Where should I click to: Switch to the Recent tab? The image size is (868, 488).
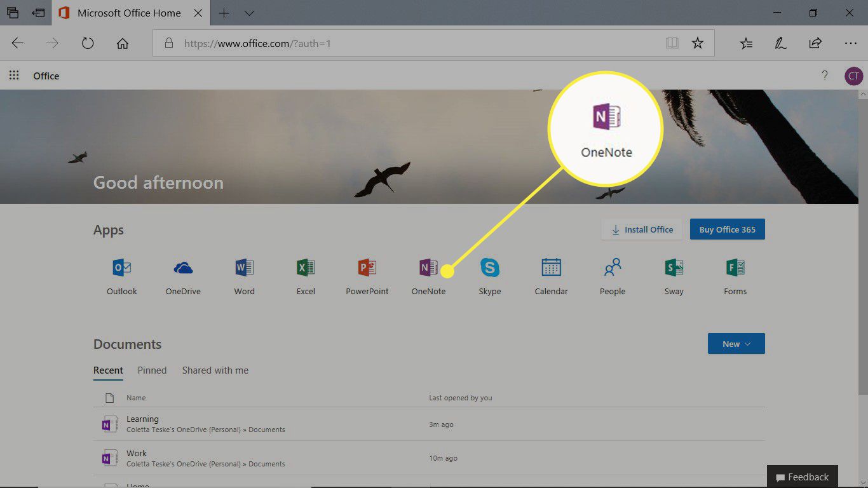(x=108, y=370)
